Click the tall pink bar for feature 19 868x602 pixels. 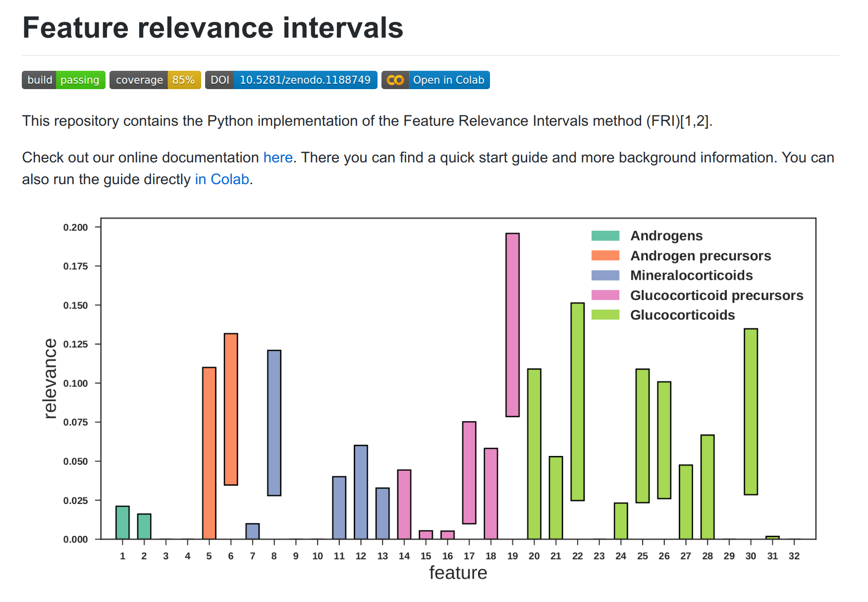[x=512, y=322]
